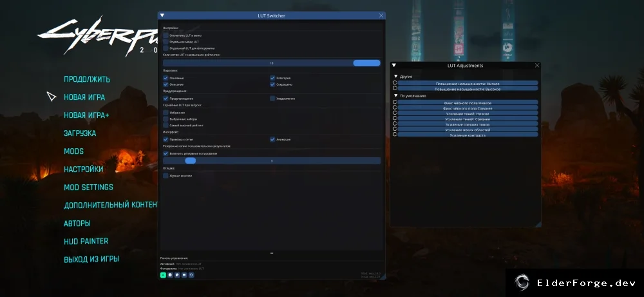Collapse LUT Adjustments window with title triangle
The height and width of the screenshot is (297, 644).
394,65
